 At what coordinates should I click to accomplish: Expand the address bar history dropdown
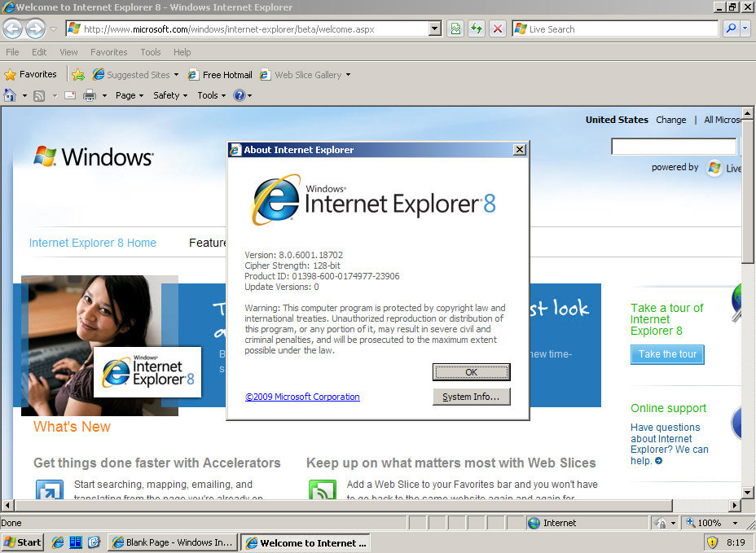(434, 29)
